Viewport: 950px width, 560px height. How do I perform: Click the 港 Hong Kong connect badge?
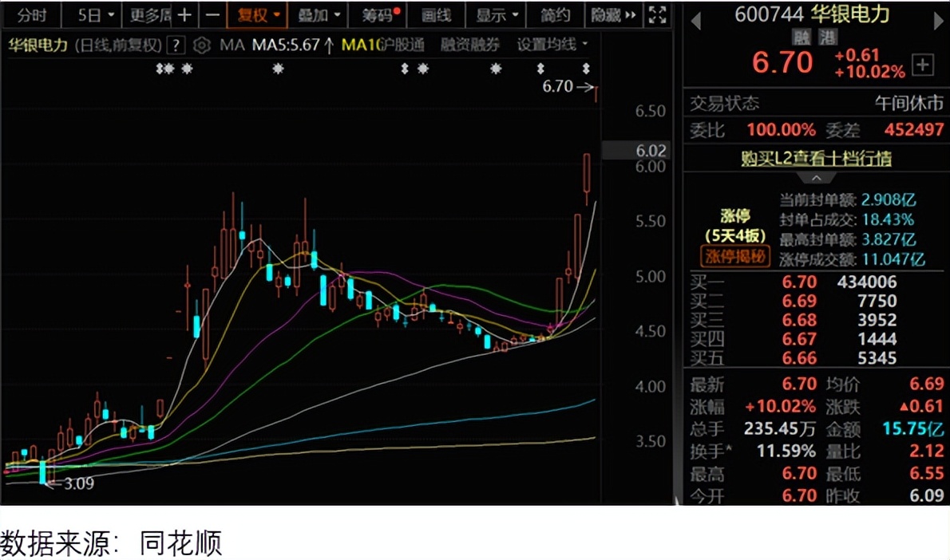click(827, 37)
